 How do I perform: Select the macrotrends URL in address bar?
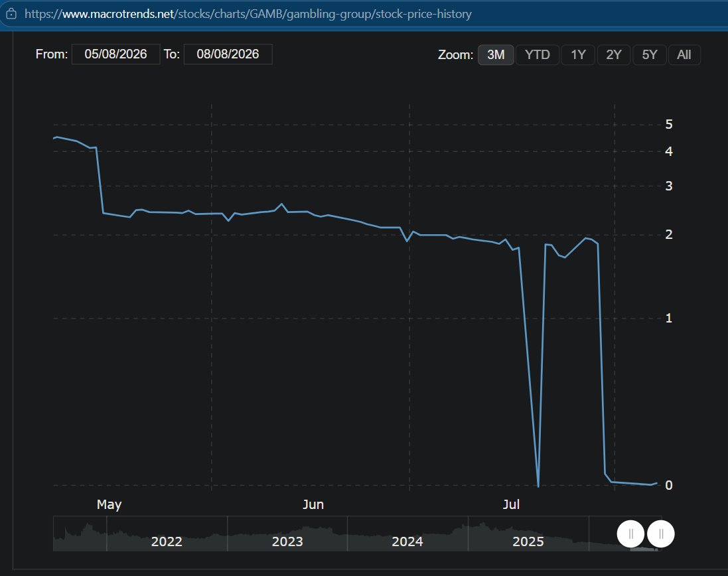point(248,14)
